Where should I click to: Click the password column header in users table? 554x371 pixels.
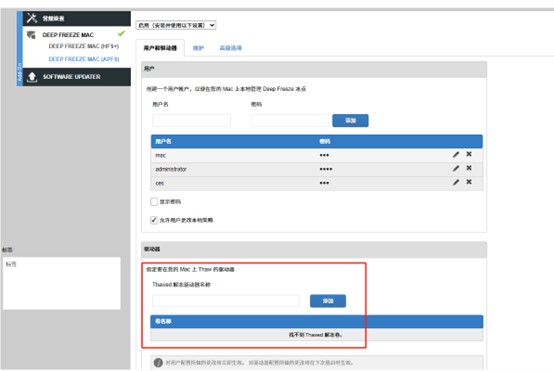[x=325, y=141]
